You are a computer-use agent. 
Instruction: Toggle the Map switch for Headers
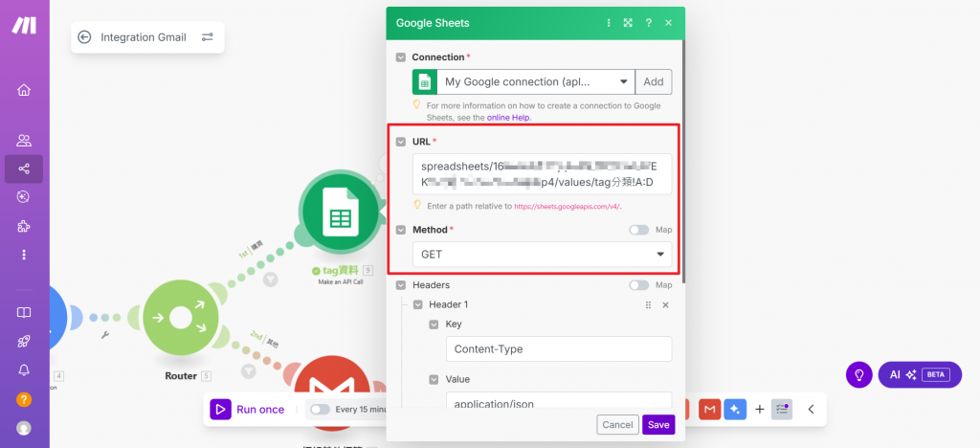638,285
